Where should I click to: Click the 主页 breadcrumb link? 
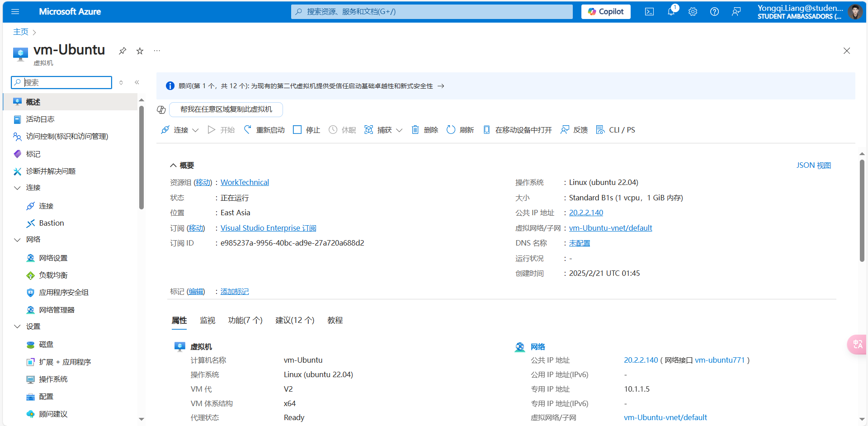click(21, 32)
